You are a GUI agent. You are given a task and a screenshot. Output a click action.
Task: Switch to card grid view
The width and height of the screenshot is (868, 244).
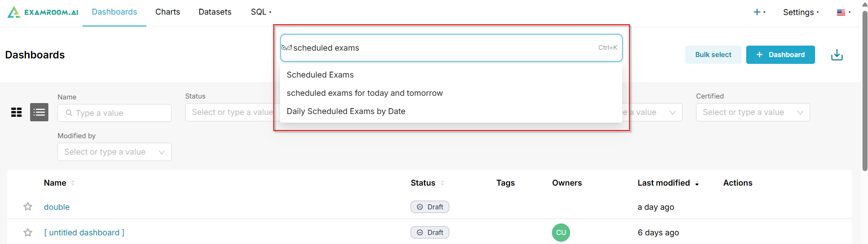[x=16, y=112]
